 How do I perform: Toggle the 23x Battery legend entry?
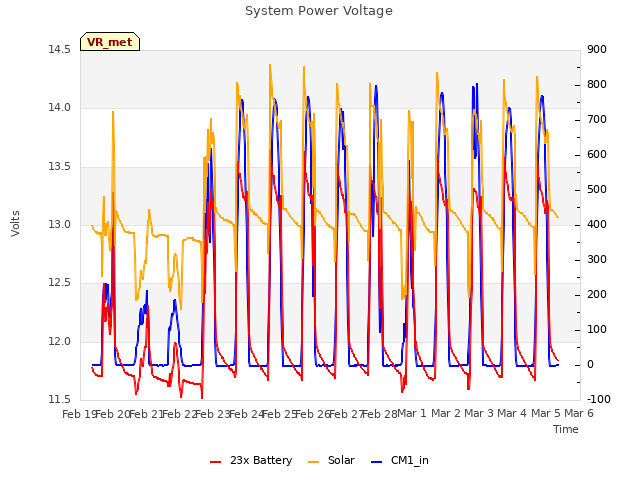click(x=251, y=460)
